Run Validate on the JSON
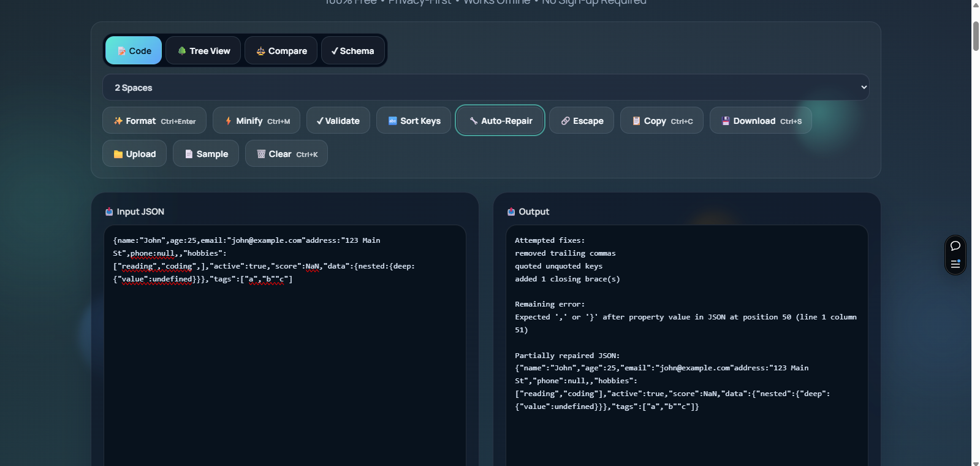The width and height of the screenshot is (980, 466). (x=338, y=121)
